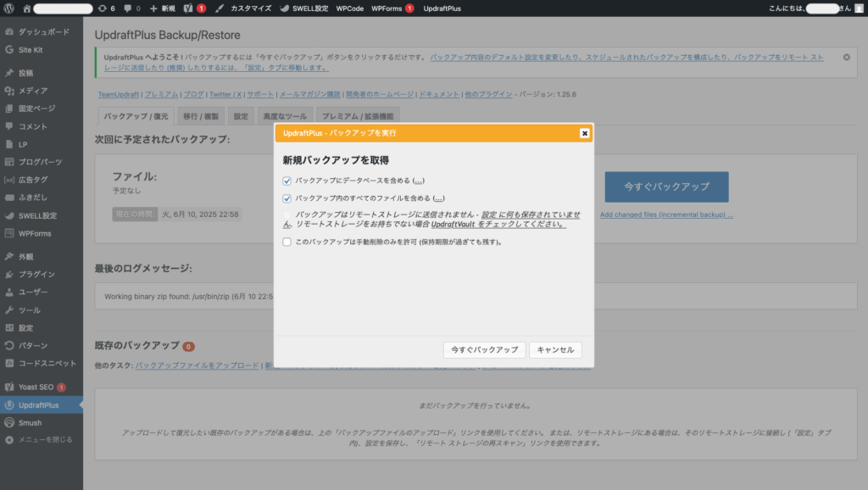Open カスタマイズ in the admin bar
The height and width of the screenshot is (490, 868).
click(x=243, y=8)
